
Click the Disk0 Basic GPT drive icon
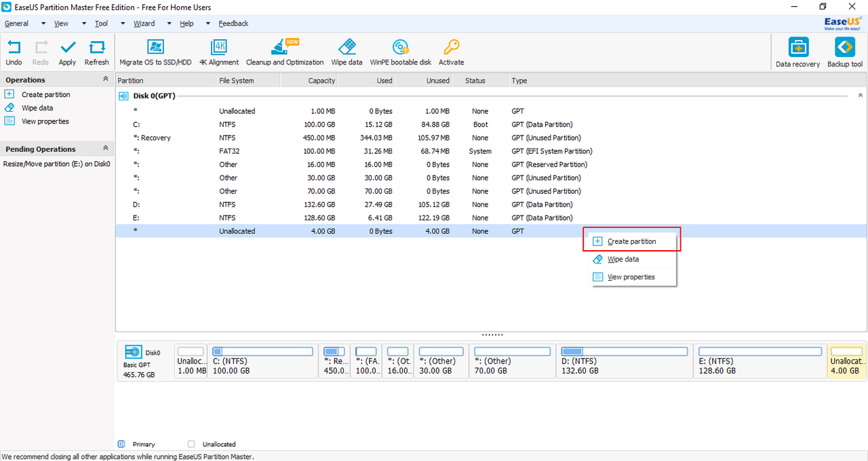point(133,352)
